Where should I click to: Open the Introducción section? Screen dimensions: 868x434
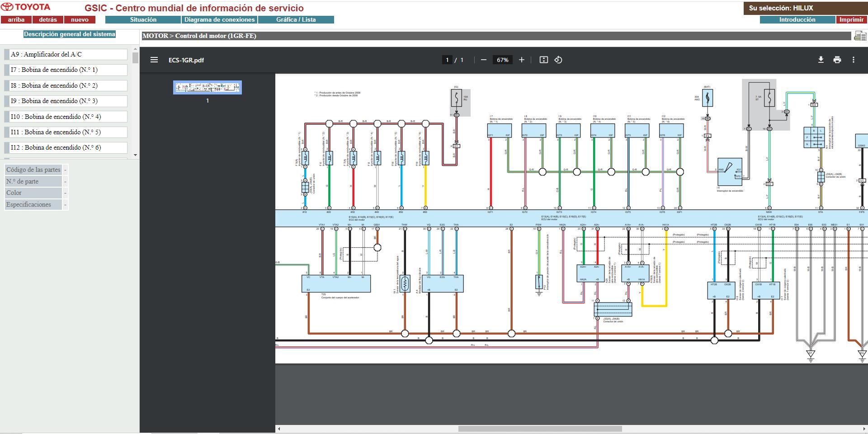tap(797, 20)
